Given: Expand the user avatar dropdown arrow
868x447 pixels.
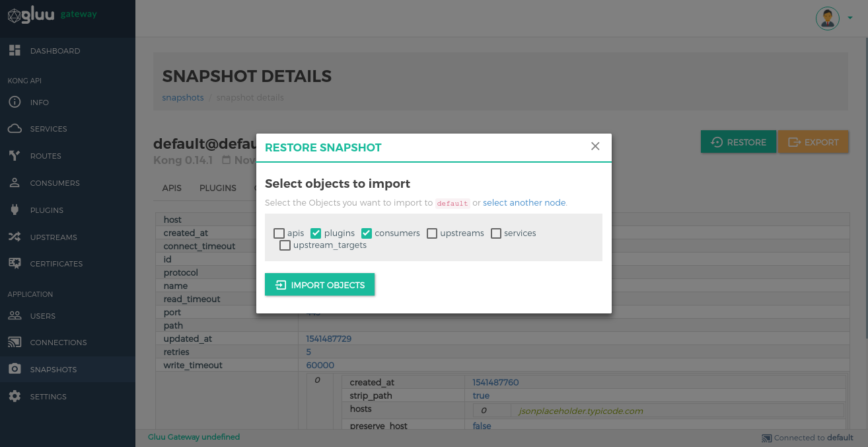Looking at the screenshot, I should pyautogui.click(x=850, y=18).
